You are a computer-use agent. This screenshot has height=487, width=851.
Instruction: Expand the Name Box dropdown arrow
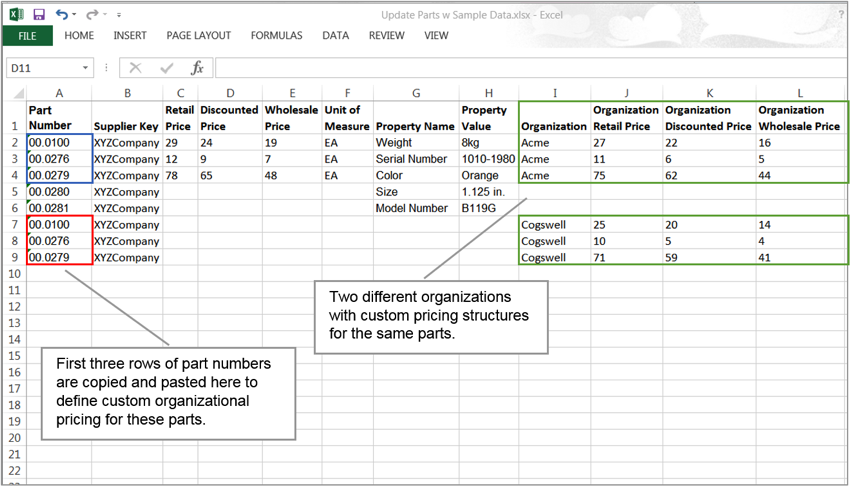click(x=85, y=68)
